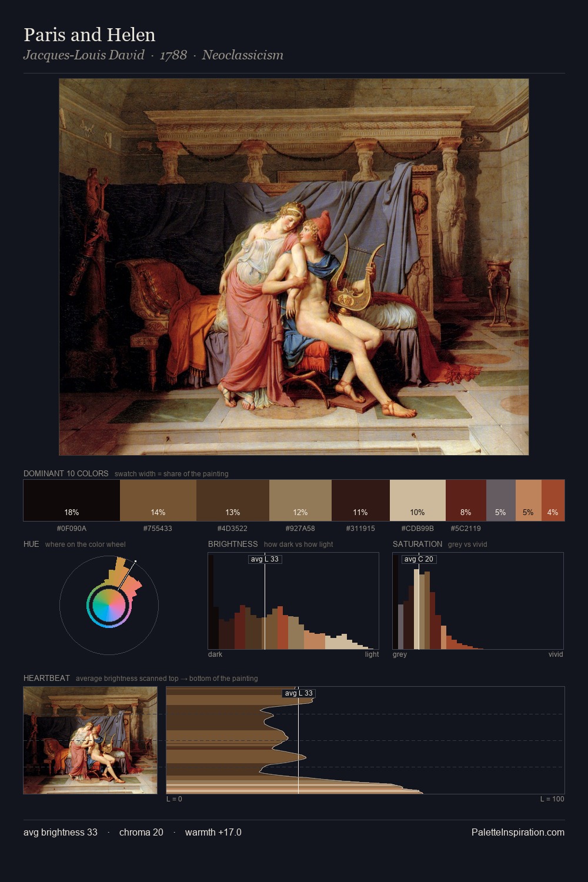Screen dimensions: 588x882
Task: Select the 5% grey-purple swatch
Action: point(500,500)
